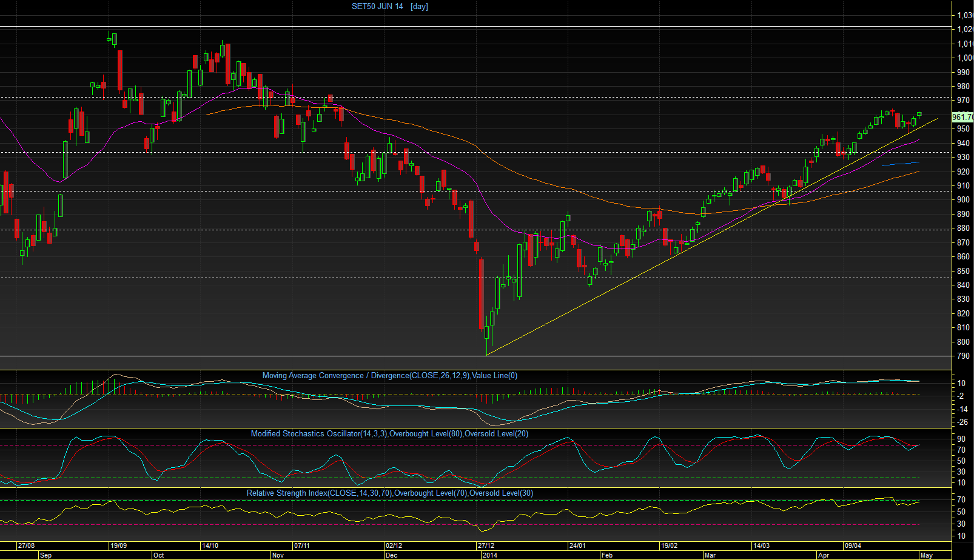Viewport: 974px width, 560px height.
Task: Click the Nov month label
Action: (278, 555)
